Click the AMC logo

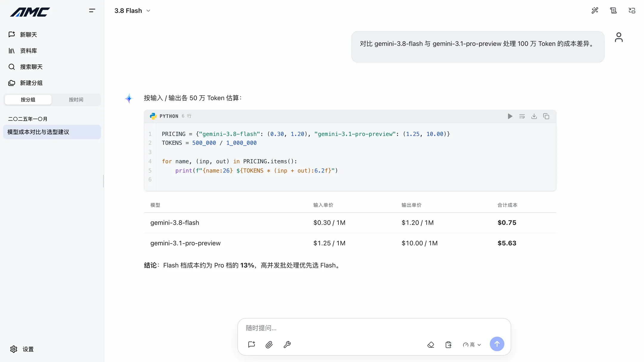click(x=30, y=12)
